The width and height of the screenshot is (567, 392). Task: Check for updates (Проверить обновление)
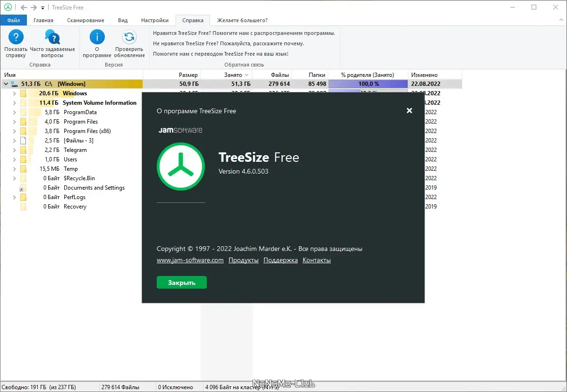[x=129, y=44]
